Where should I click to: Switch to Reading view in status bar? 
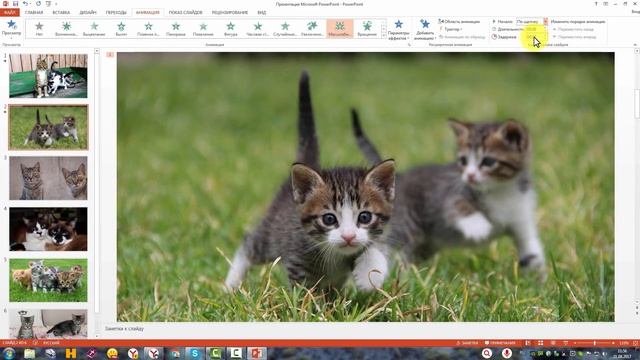tap(553, 343)
